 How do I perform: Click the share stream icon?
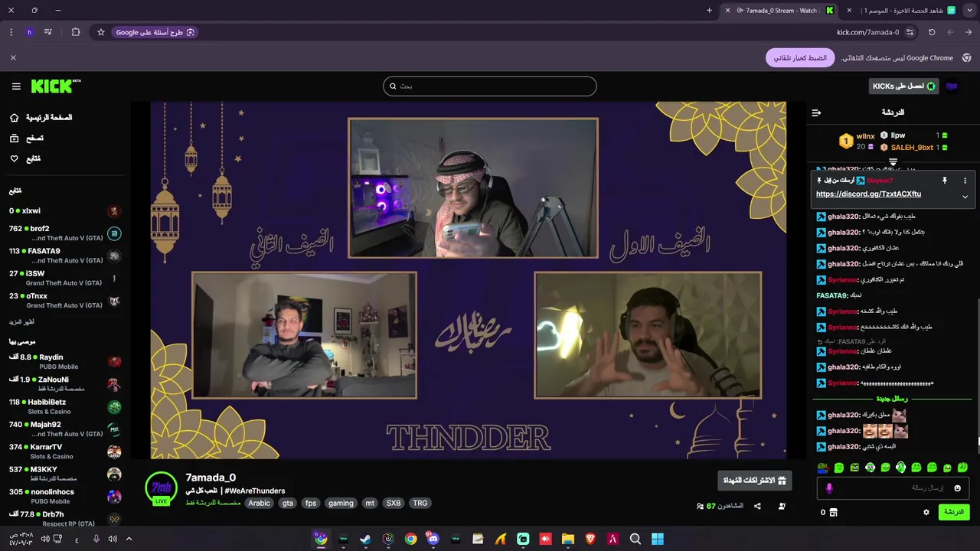tap(757, 506)
